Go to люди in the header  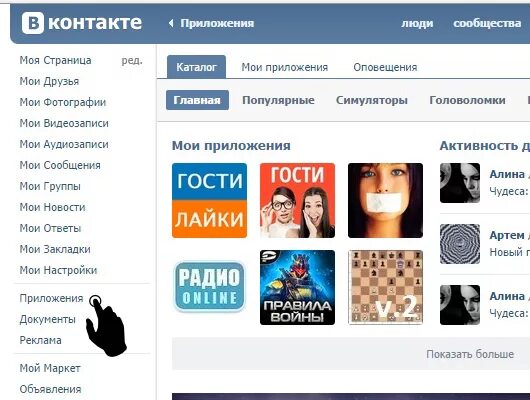[x=417, y=23]
